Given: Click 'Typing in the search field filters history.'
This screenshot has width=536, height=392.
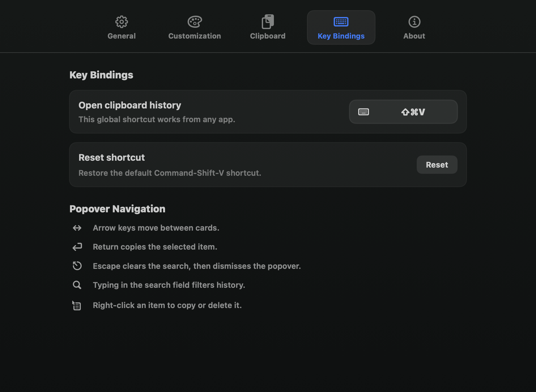Looking at the screenshot, I should point(169,285).
